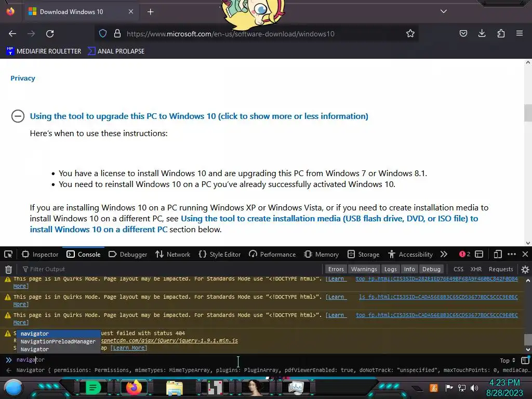Show the taskbar clock and calendar
The height and width of the screenshot is (399, 532).
[x=504, y=388]
